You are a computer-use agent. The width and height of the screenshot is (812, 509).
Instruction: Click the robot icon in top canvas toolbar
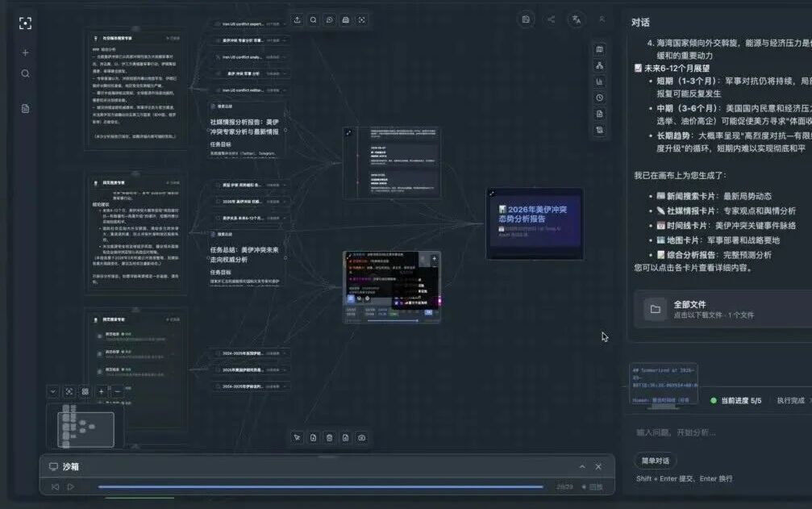[345, 19]
